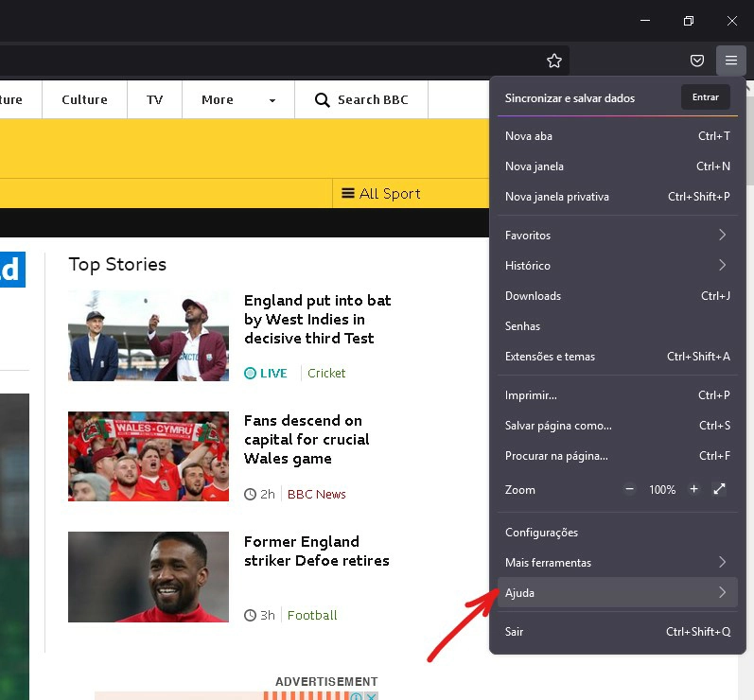The height and width of the screenshot is (700, 754).
Task: Close the hamburger application menu button
Action: (731, 61)
